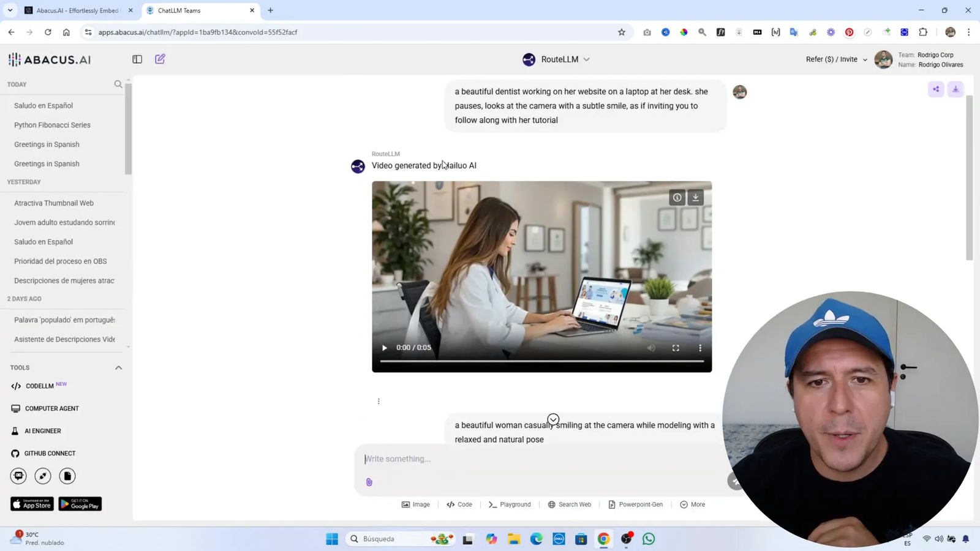The width and height of the screenshot is (980, 551).
Task: Share the conversation via the share icon
Action: point(935,89)
